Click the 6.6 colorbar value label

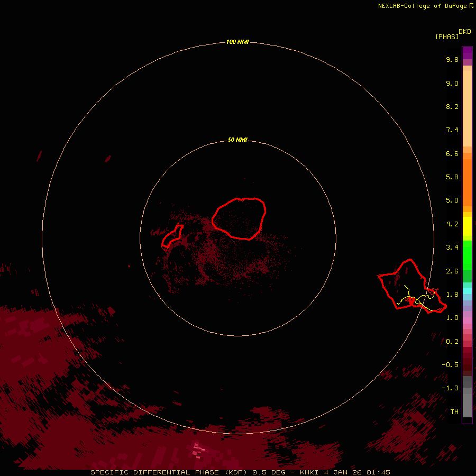point(452,153)
